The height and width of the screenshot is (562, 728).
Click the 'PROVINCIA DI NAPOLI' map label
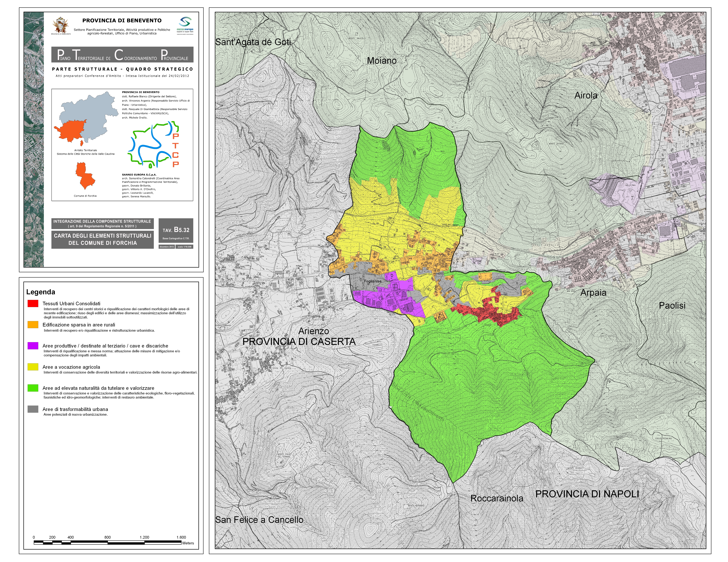tap(587, 494)
